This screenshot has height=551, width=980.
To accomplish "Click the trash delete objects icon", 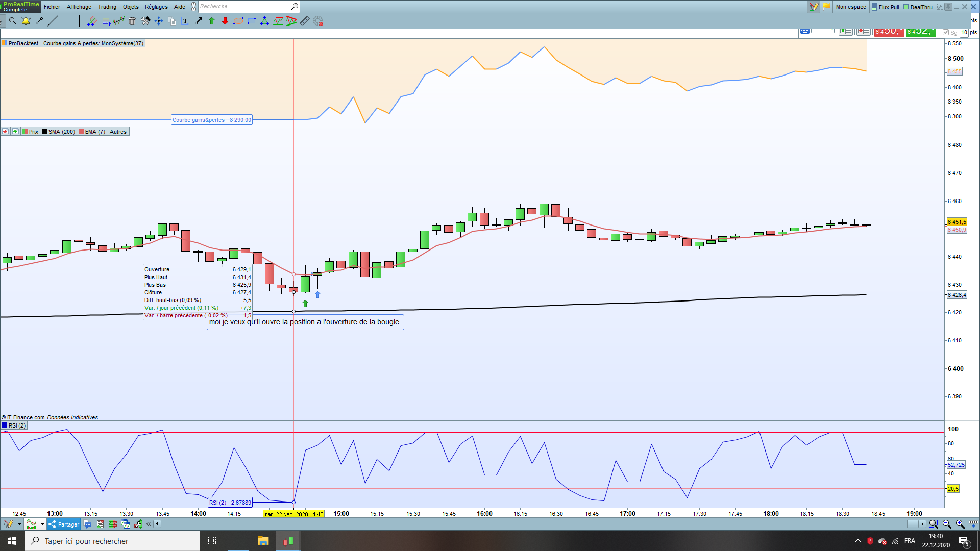I will pyautogui.click(x=132, y=21).
